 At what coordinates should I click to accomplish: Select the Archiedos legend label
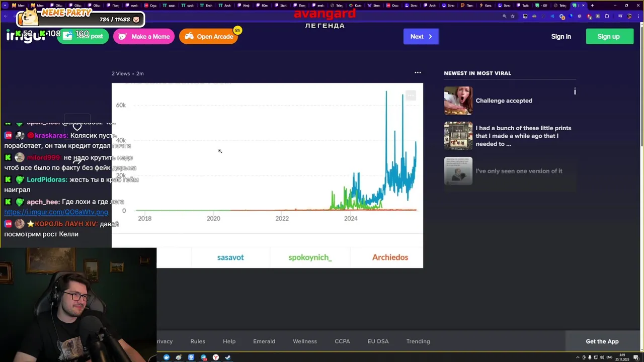pyautogui.click(x=390, y=257)
